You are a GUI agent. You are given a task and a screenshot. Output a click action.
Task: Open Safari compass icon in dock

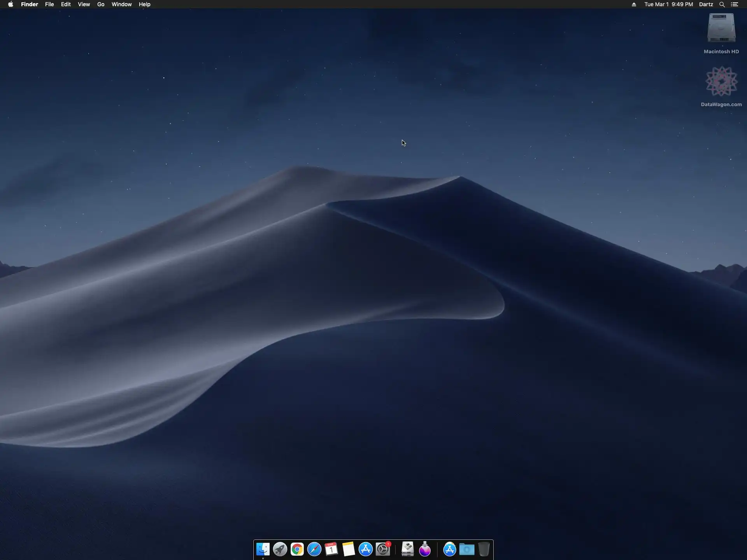[314, 549]
